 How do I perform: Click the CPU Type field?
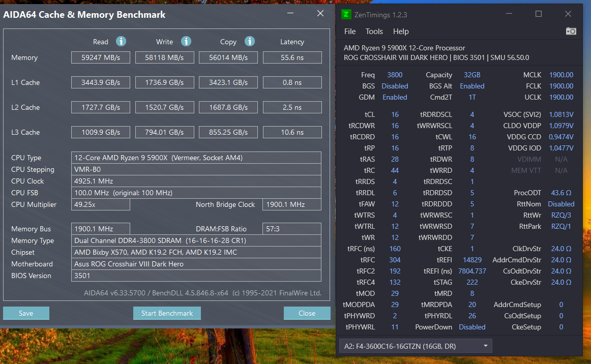(196, 158)
